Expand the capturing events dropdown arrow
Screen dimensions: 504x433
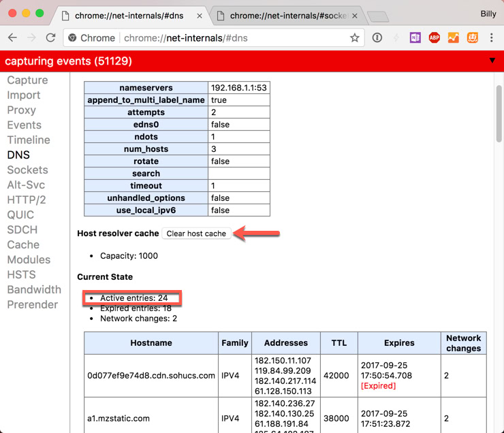pos(492,61)
